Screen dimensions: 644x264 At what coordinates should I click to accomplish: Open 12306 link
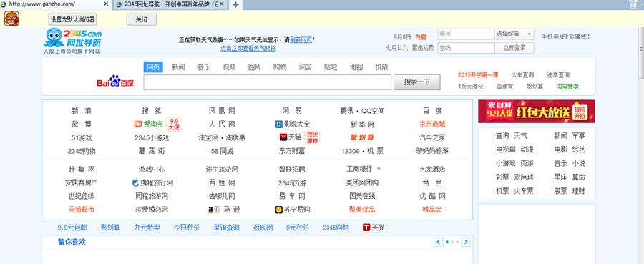[x=351, y=151]
